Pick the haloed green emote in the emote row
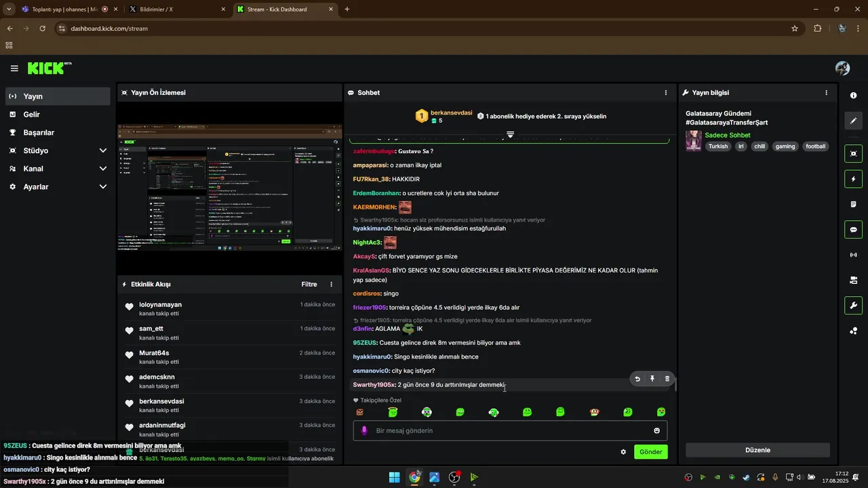The height and width of the screenshot is (488, 868). (x=393, y=412)
